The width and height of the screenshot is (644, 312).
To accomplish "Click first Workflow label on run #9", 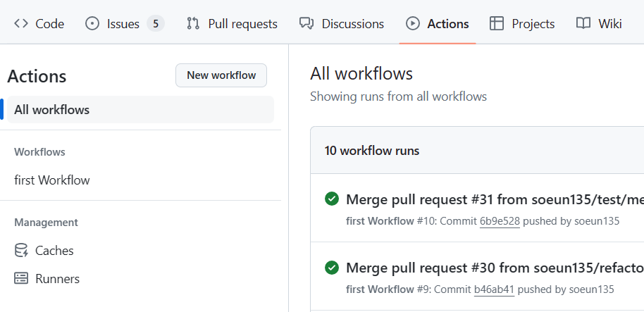I will tap(380, 289).
